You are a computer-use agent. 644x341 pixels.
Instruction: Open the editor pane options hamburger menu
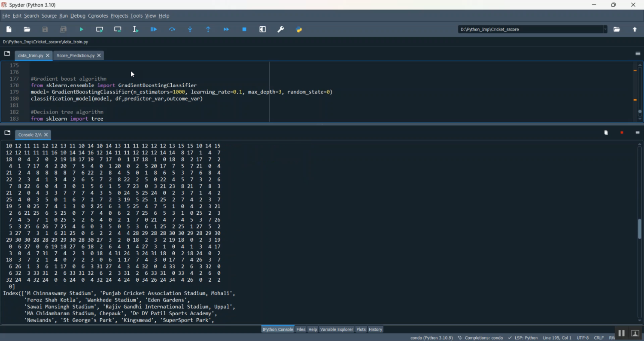pyautogui.click(x=638, y=54)
